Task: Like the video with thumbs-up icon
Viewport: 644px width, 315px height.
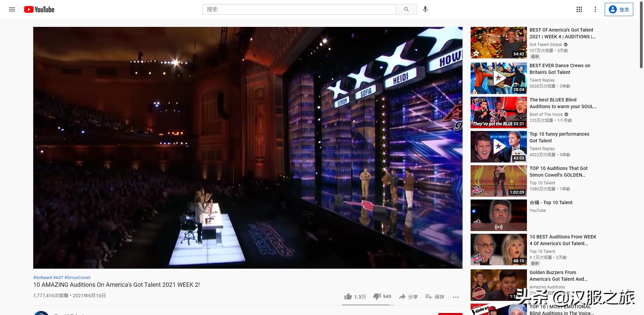Action: (x=348, y=297)
